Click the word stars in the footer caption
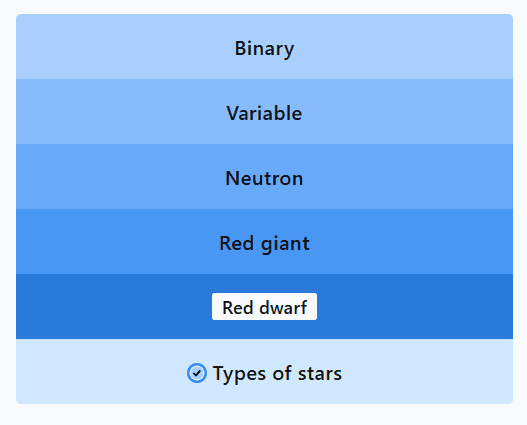527x425 pixels. 320,374
